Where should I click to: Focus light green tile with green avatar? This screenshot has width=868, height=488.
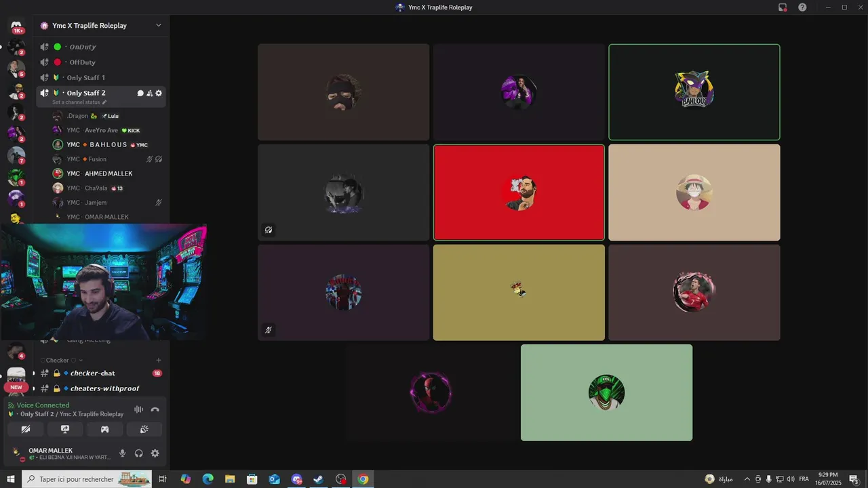point(606,392)
